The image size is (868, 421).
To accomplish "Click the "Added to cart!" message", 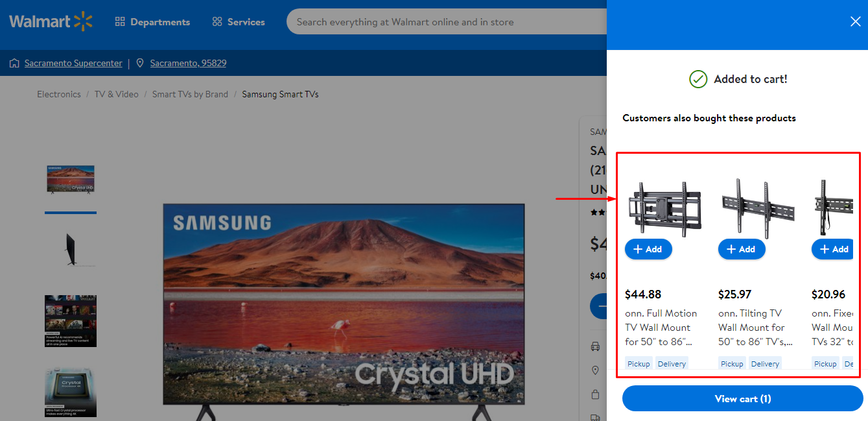I will pos(751,79).
